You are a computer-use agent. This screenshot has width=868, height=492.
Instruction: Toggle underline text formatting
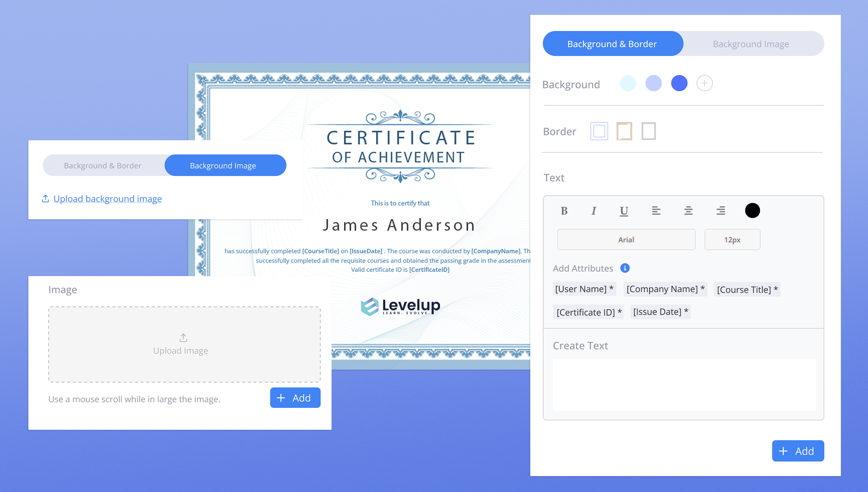coord(624,211)
